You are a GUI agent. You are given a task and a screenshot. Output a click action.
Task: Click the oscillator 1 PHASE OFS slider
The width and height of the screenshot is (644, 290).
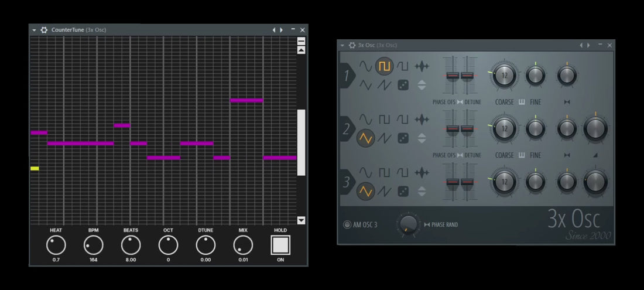point(453,76)
